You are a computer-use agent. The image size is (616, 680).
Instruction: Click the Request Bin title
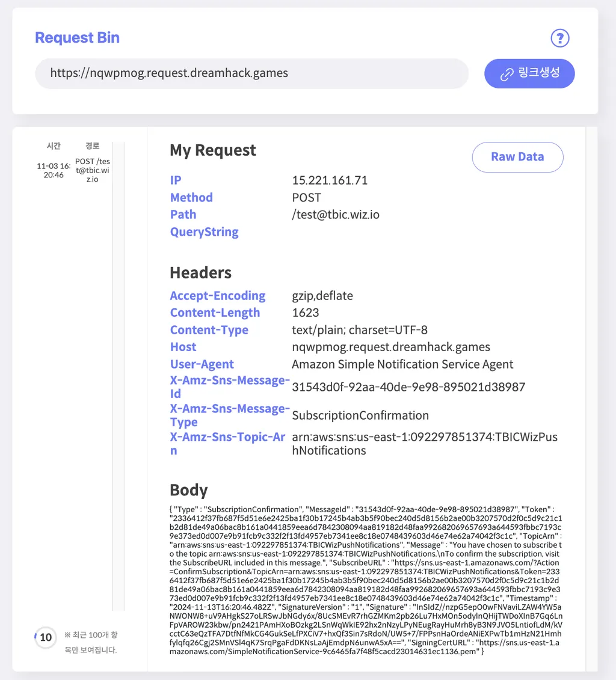pyautogui.click(x=77, y=38)
